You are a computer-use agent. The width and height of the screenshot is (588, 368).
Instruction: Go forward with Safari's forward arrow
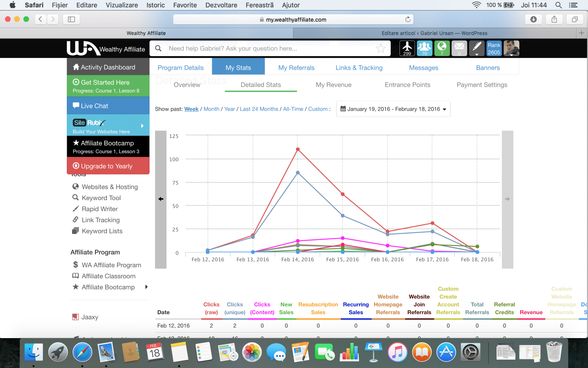coord(53,19)
